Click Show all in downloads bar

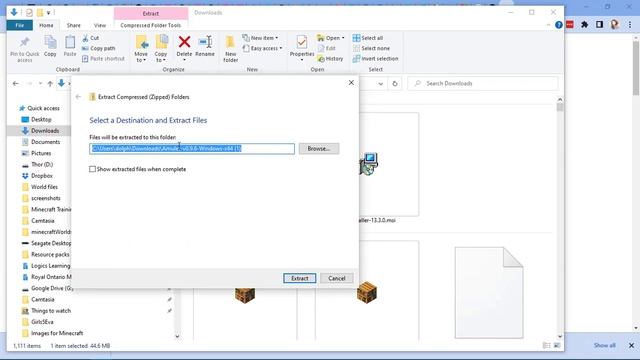click(x=604, y=346)
